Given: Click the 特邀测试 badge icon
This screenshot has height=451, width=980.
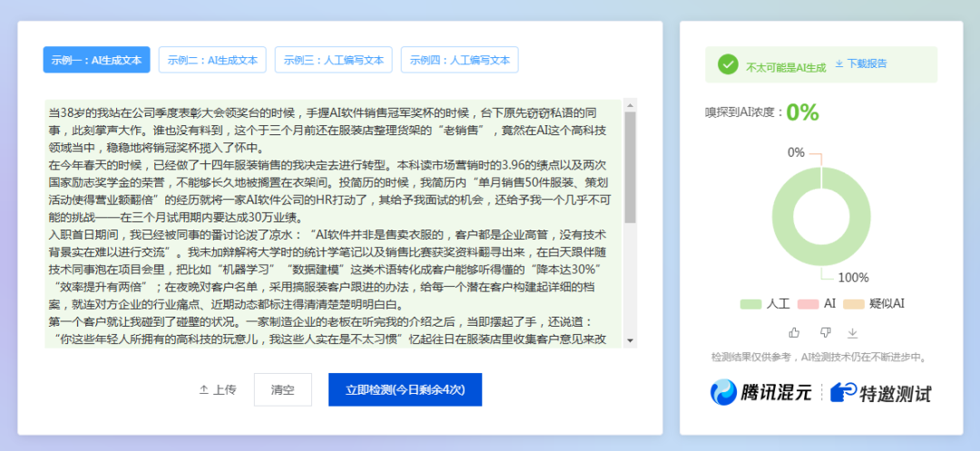Looking at the screenshot, I should coord(844,392).
